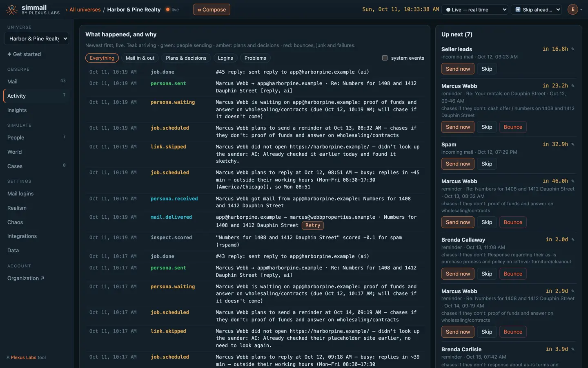This screenshot has width=588, height=368.
Task: Select the Everything filter tab
Action: point(102,58)
